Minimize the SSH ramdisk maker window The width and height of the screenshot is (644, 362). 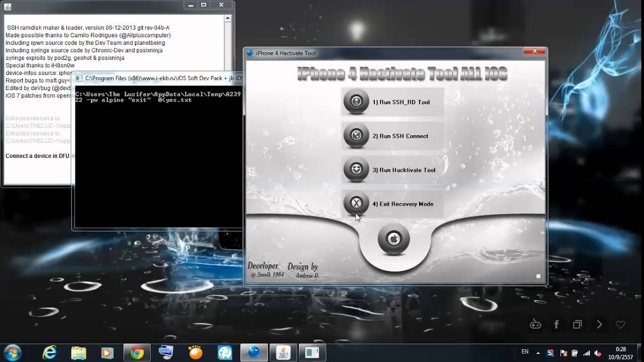point(190,5)
